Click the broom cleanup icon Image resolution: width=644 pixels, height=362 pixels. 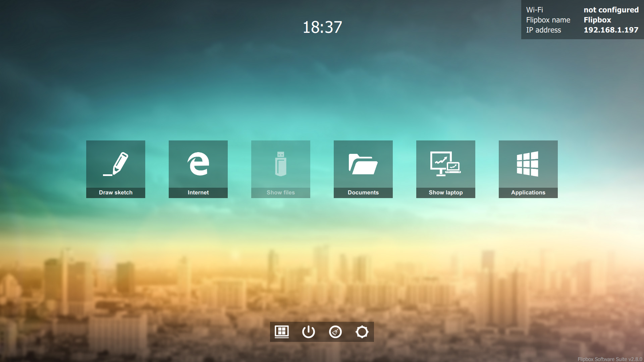[335, 332]
